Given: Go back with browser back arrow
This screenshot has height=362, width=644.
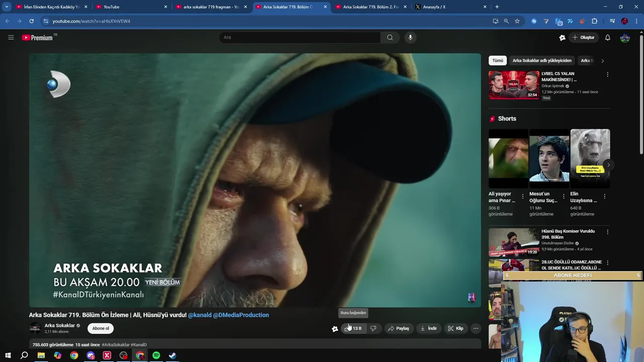Looking at the screenshot, I should pos(7,21).
